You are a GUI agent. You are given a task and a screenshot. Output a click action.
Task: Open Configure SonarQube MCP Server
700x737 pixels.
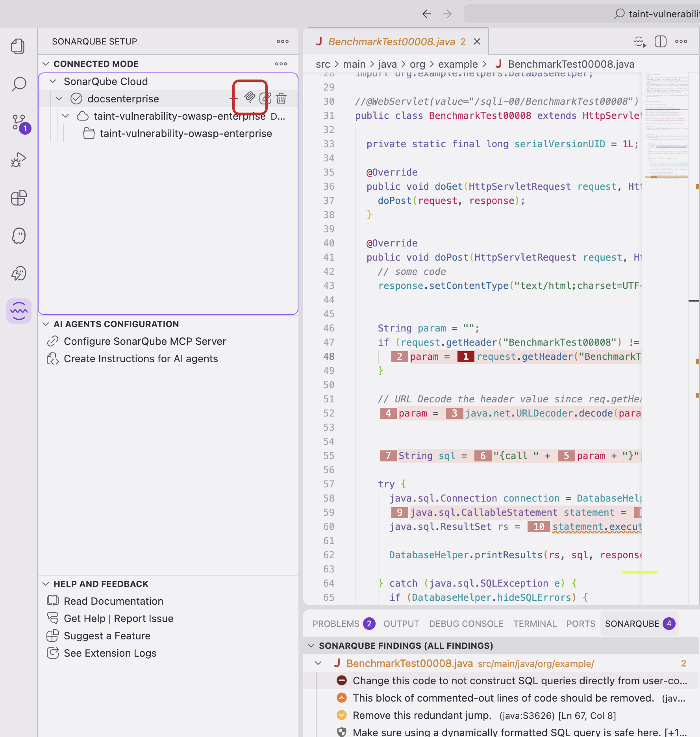pos(145,341)
